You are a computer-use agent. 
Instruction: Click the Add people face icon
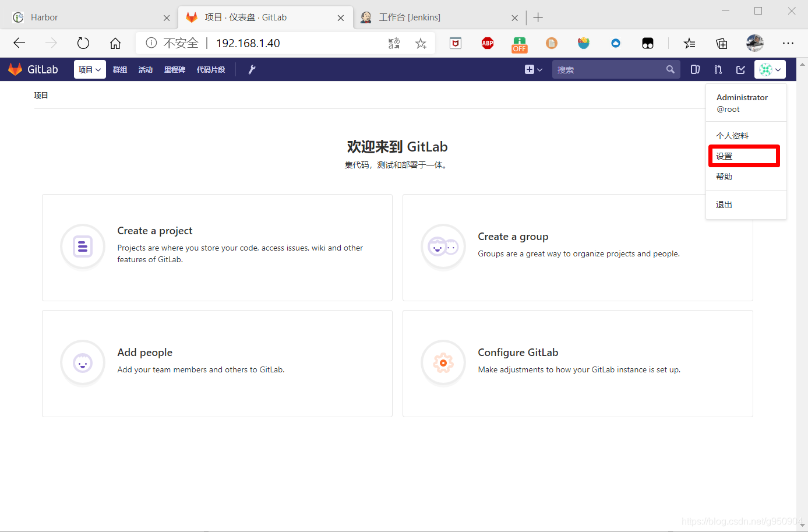pos(83,363)
